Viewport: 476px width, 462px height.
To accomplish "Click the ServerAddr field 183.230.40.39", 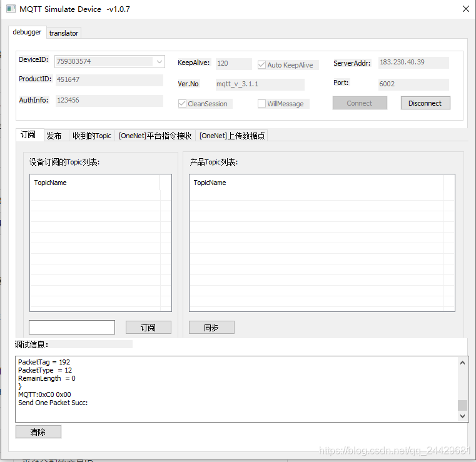I will pos(413,63).
